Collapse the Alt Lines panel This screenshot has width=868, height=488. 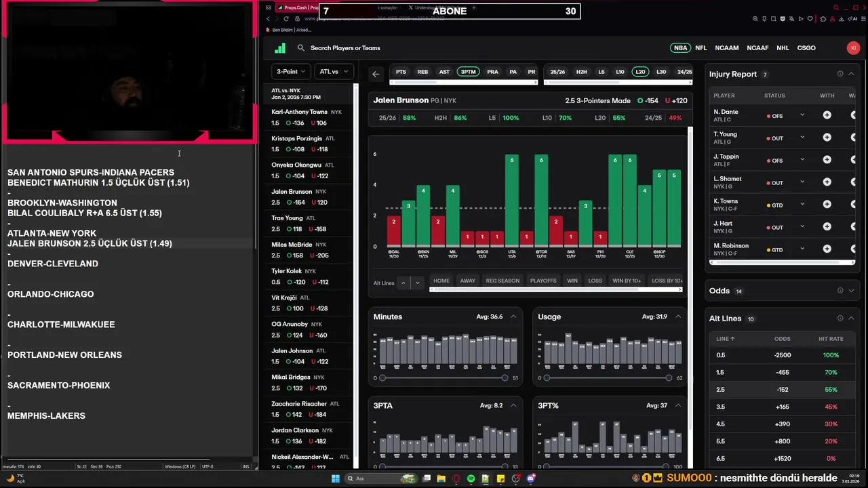tap(851, 319)
